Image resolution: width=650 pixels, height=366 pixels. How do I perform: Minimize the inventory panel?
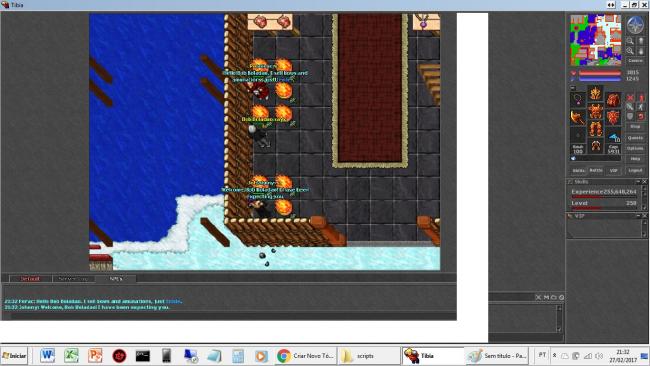tap(572, 87)
